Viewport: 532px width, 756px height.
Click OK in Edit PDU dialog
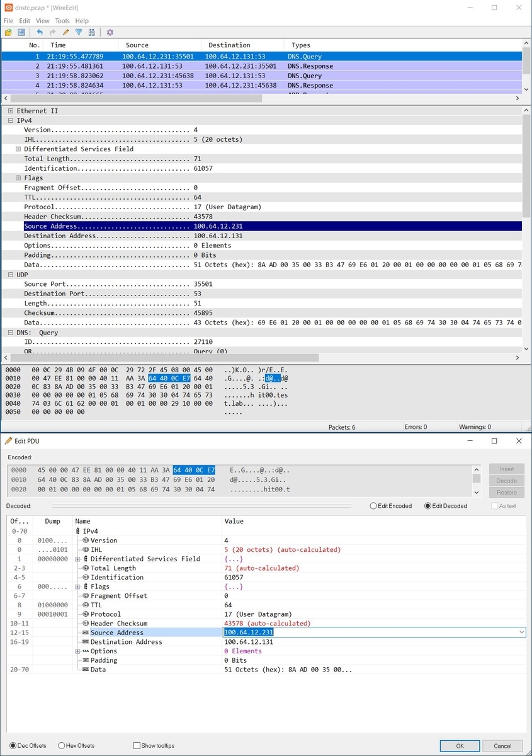pos(460,745)
